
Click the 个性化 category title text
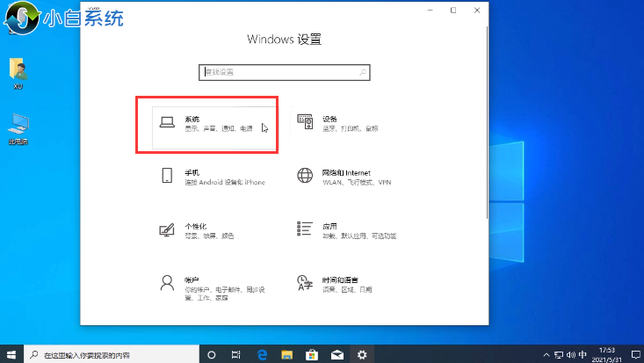[196, 227]
